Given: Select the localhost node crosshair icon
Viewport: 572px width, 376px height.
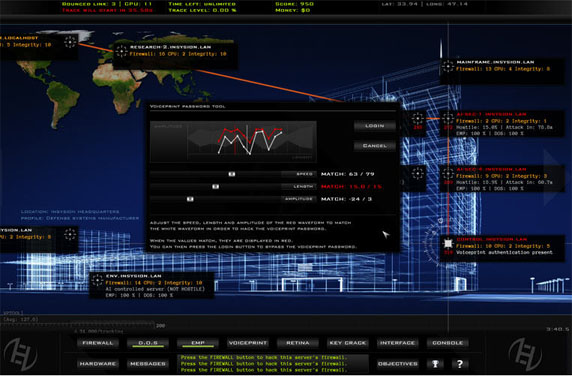Looking at the screenshot, I should tap(70, 42).
